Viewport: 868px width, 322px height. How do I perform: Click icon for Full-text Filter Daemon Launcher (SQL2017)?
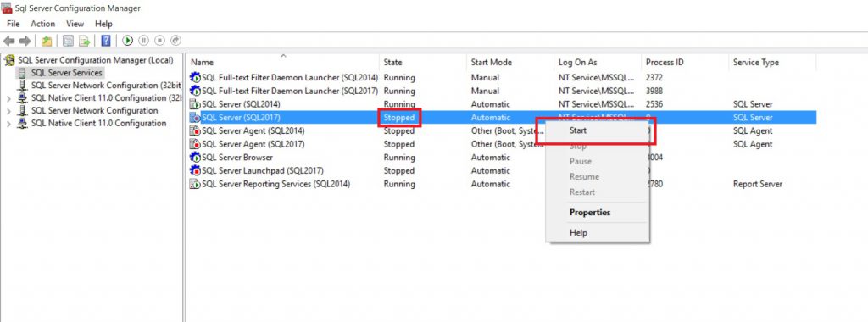[x=195, y=91]
